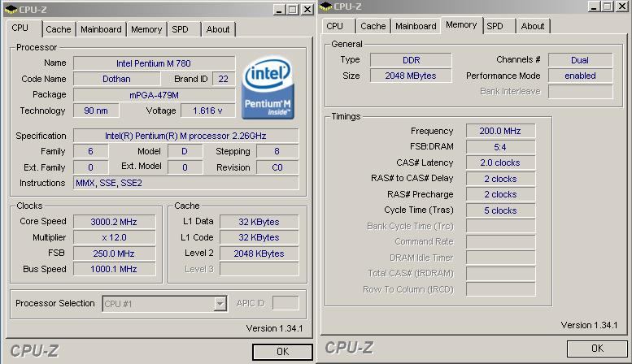This screenshot has width=632, height=364.
Task: Click memory Frequency value '200.0 MHz'
Action: tap(500, 131)
